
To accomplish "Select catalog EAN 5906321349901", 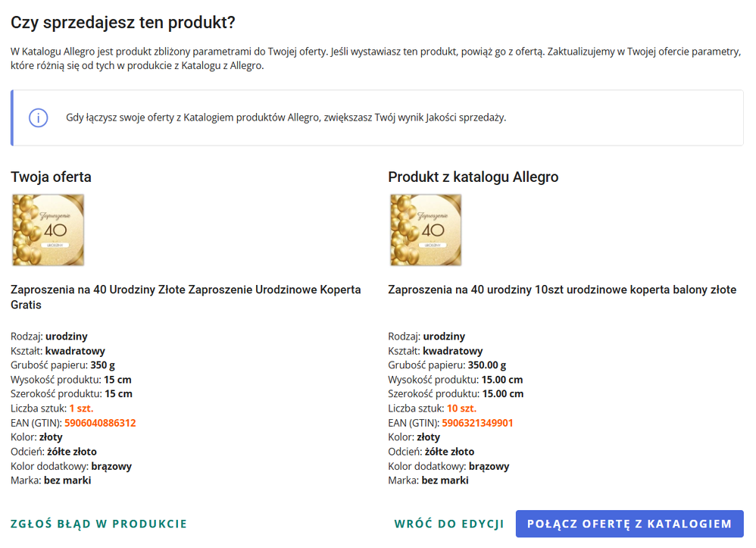I will pos(477,423).
